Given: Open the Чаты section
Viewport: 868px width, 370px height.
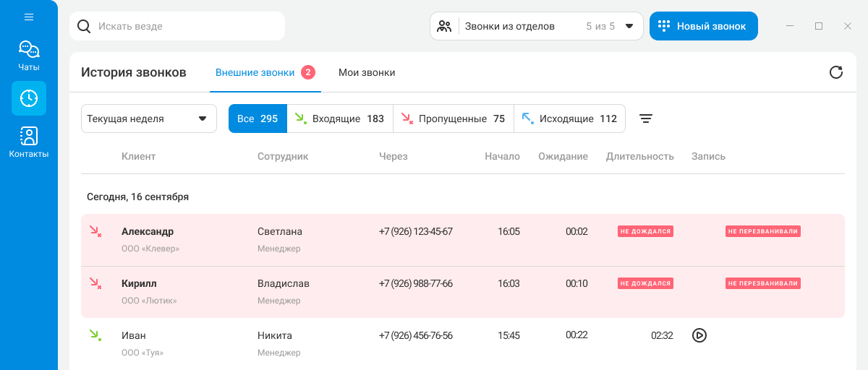Looking at the screenshot, I should click(29, 56).
